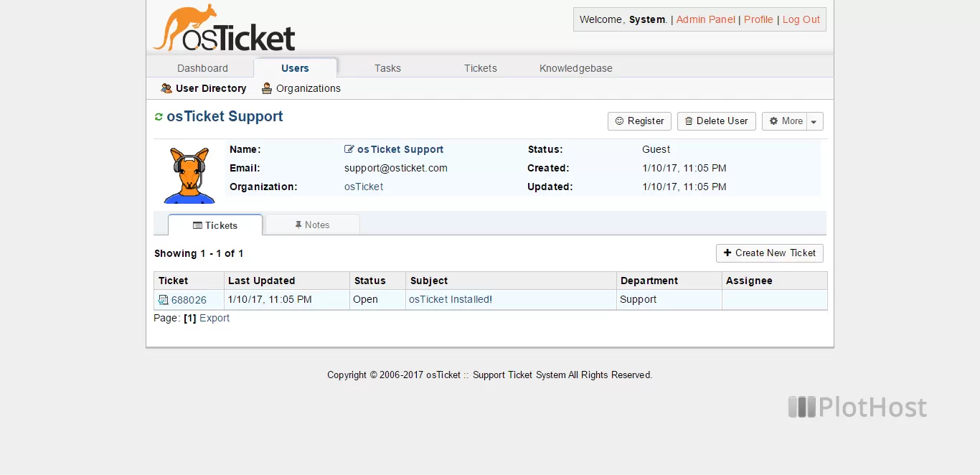Click page number [1]
The width and height of the screenshot is (980, 475).
tap(190, 318)
